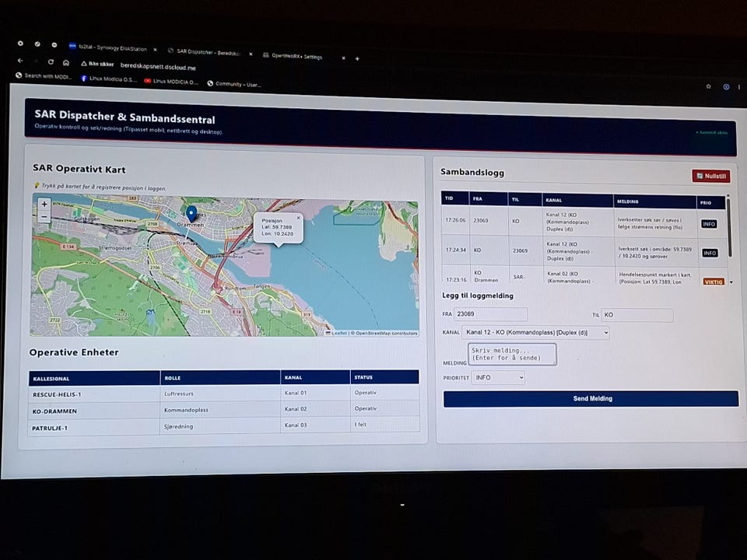Image resolution: width=747 pixels, height=560 pixels.
Task: Select the PATRULJE-1 unit row
Action: [224, 425]
